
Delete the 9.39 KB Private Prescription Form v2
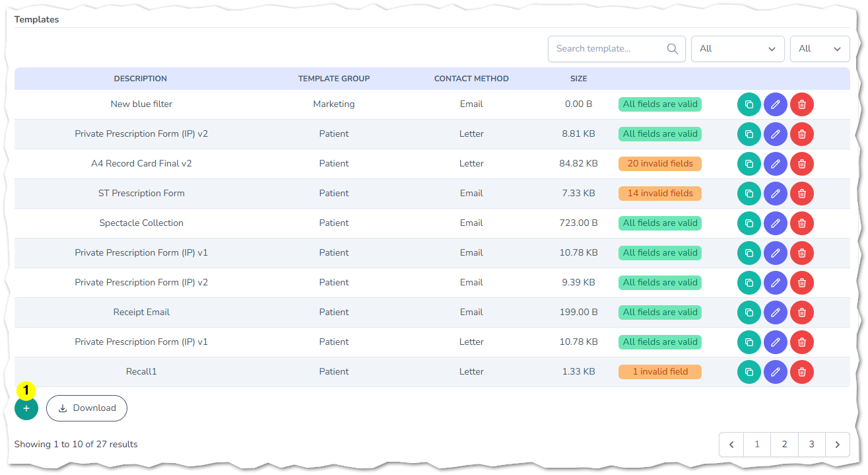[x=802, y=283]
